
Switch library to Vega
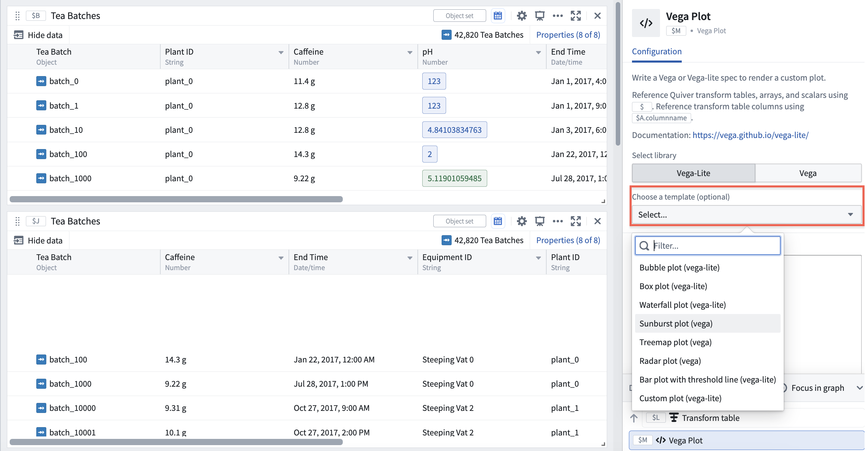tap(808, 173)
